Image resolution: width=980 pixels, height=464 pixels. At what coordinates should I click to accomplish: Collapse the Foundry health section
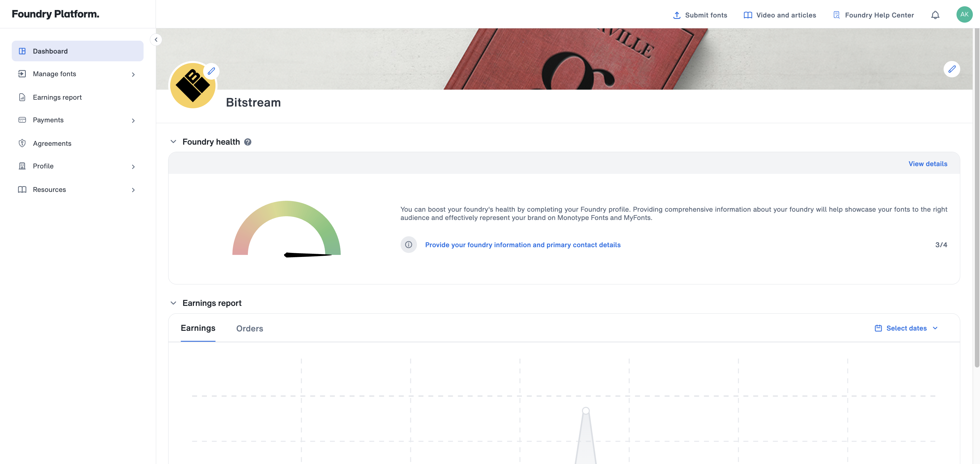click(173, 141)
